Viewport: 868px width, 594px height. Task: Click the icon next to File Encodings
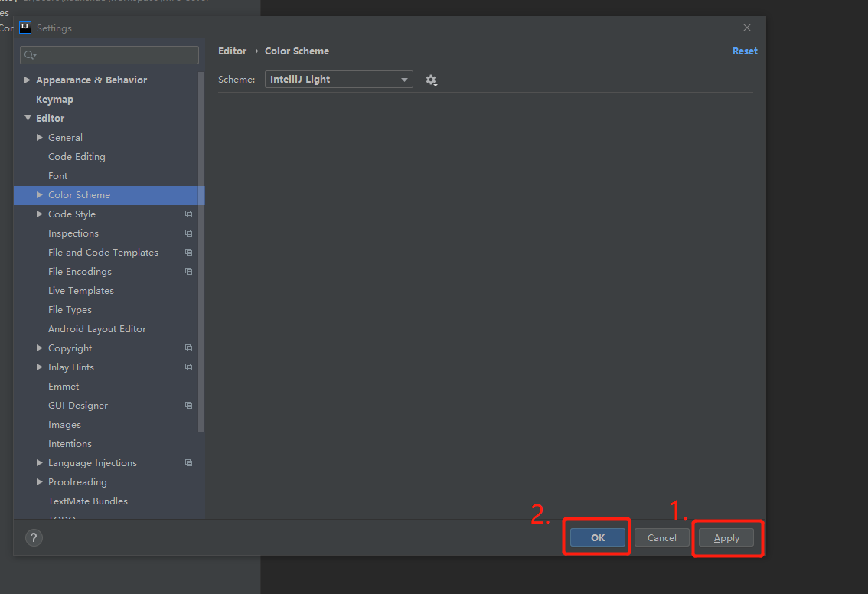(x=188, y=271)
